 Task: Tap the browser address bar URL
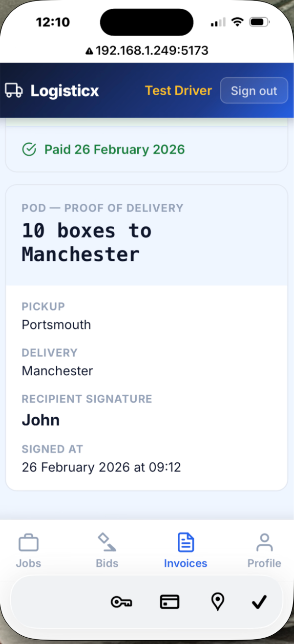[152, 50]
